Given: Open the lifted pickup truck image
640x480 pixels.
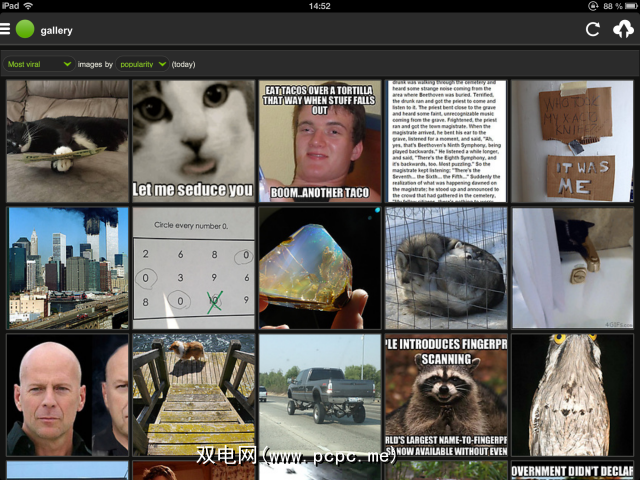Looking at the screenshot, I should click(320, 395).
